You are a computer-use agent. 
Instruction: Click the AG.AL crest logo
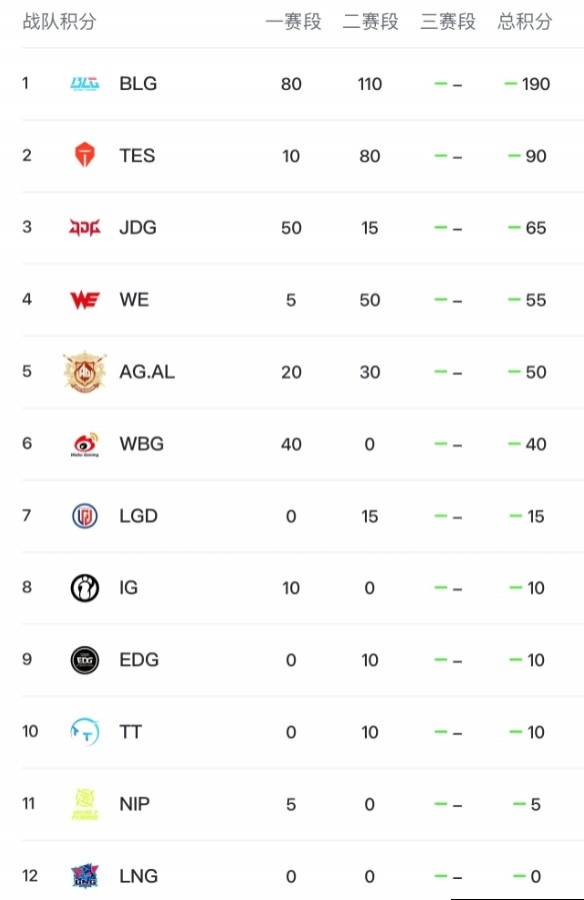click(84, 371)
